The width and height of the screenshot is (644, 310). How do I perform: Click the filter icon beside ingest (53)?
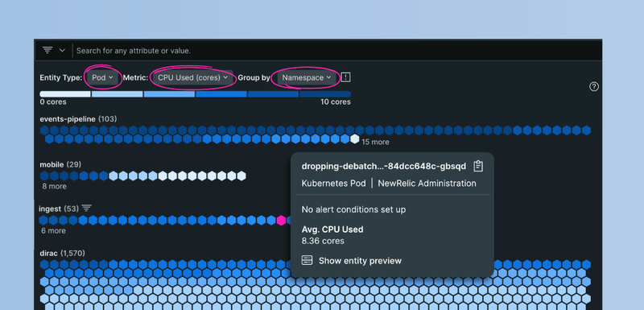click(86, 209)
